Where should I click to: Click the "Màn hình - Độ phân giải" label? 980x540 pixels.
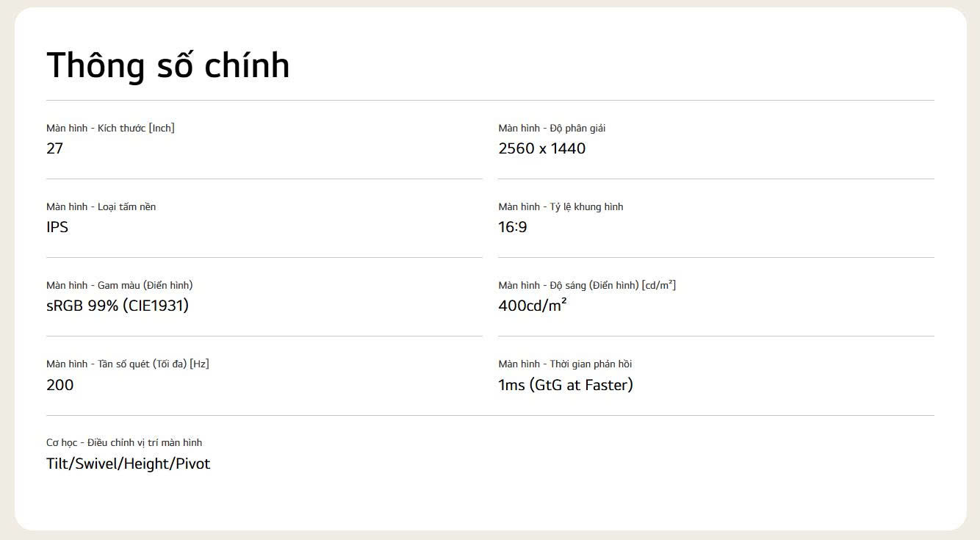[552, 128]
